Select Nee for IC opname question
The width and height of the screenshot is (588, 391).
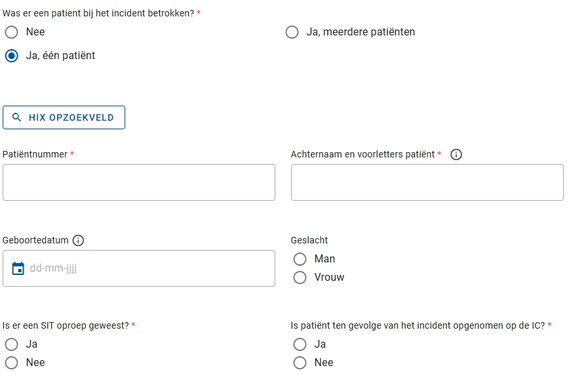(300, 363)
